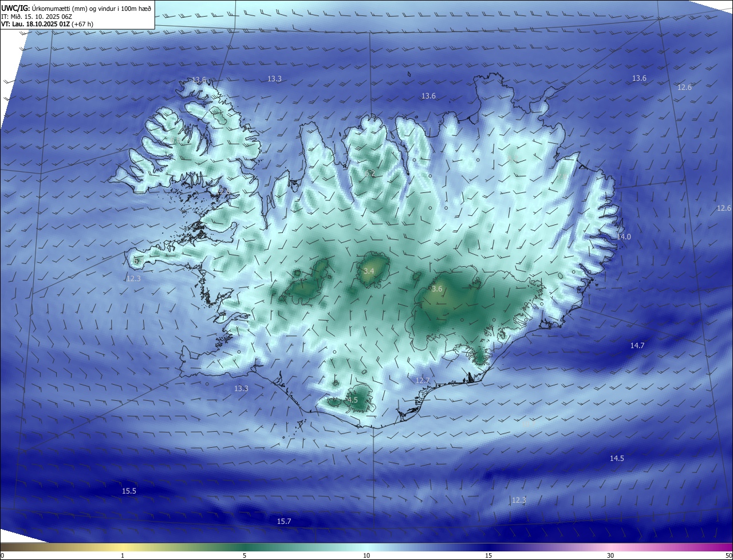This screenshot has width=733, height=560.
Task: Click the 4.5 value on the southern glacier
Action: (x=352, y=400)
